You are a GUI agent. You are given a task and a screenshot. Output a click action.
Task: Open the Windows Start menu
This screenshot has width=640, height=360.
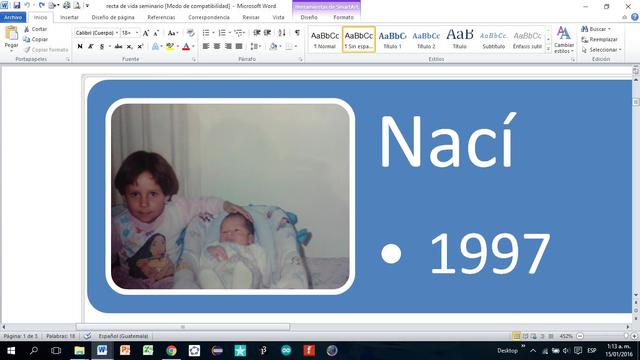point(11,351)
